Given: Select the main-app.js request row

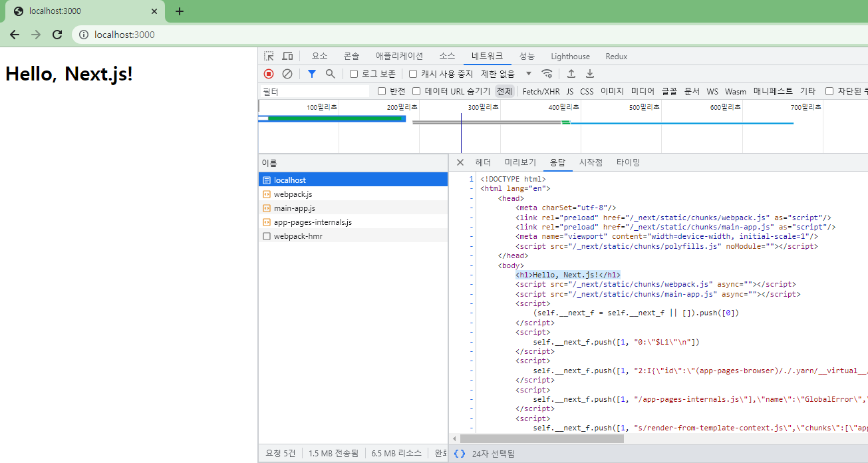Looking at the screenshot, I should point(353,208).
